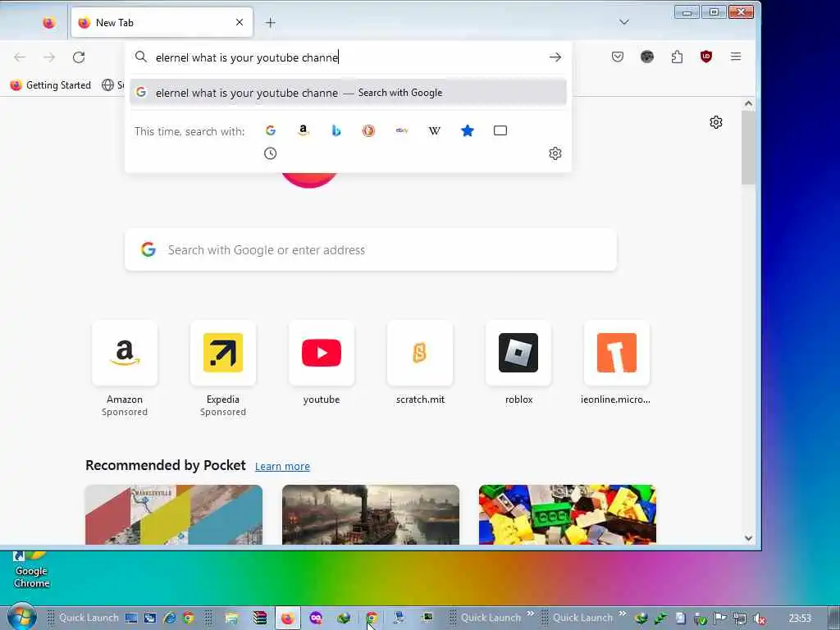Select the Search with Google suggestion row
Screen dimensions: 840x630
(348, 93)
